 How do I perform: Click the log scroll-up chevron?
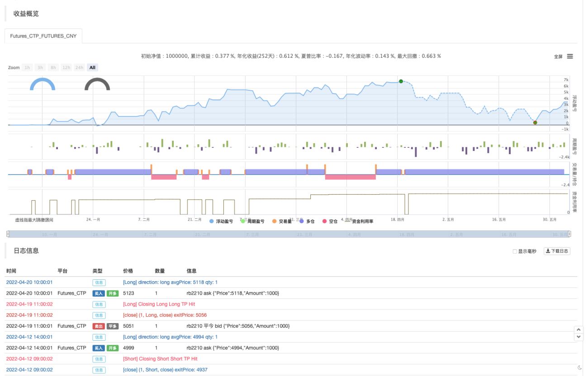click(578, 330)
